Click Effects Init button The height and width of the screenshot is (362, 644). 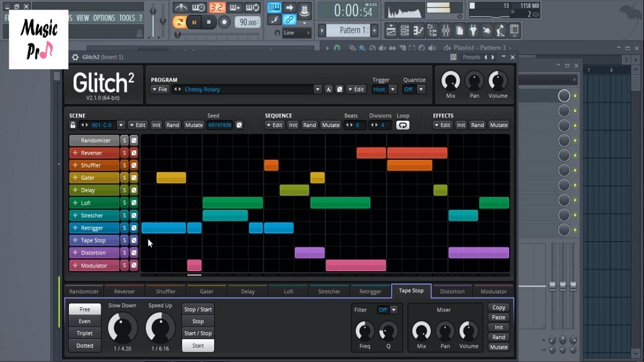click(x=461, y=125)
